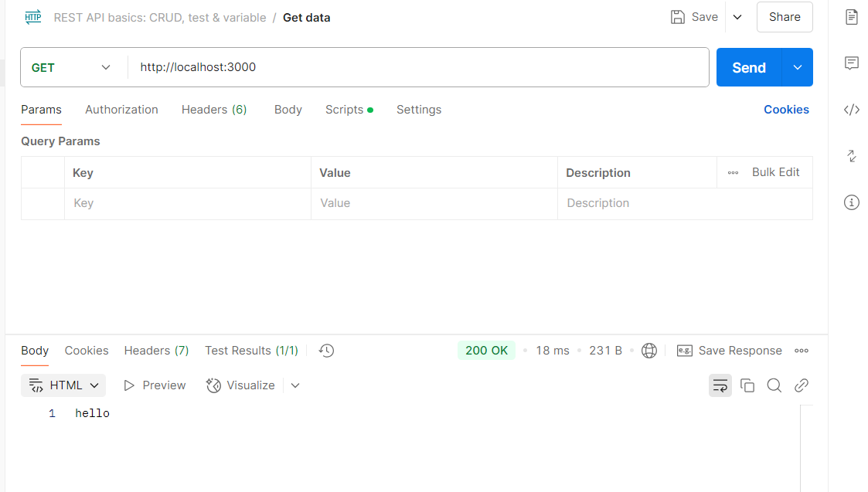Expand the Visualize options chevron
The image size is (868, 492).
[295, 385]
